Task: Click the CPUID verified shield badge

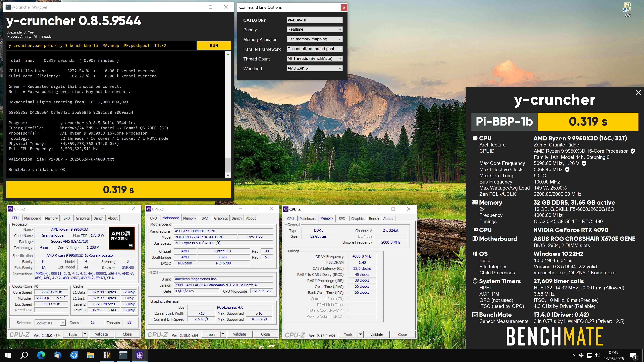Action: pos(632,151)
